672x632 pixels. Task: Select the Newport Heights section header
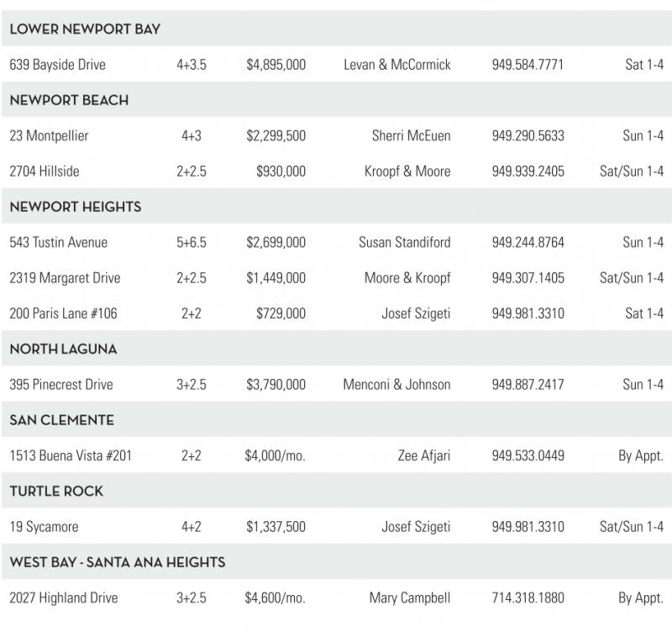coord(76,207)
